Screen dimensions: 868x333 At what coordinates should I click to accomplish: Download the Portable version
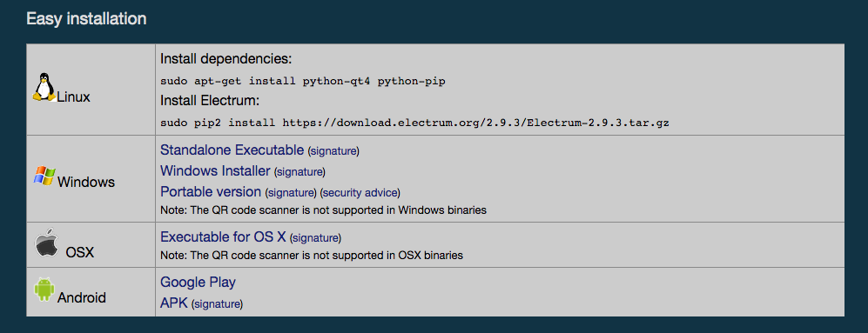click(211, 192)
